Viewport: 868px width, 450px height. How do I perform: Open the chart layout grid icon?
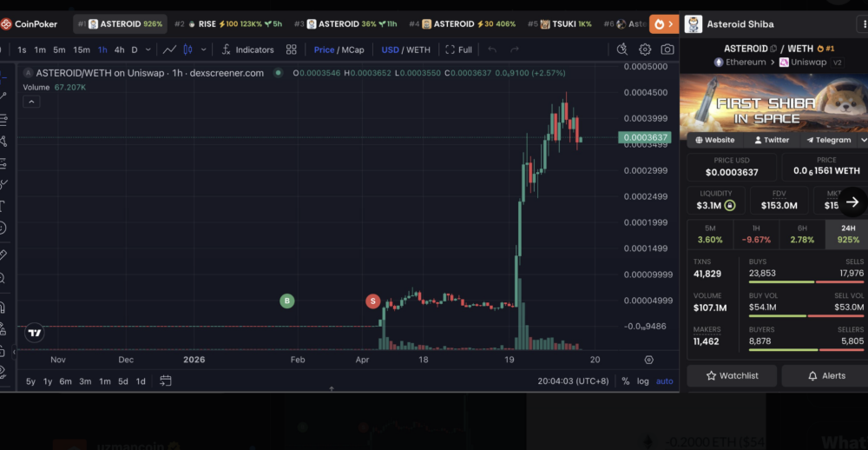click(x=292, y=50)
